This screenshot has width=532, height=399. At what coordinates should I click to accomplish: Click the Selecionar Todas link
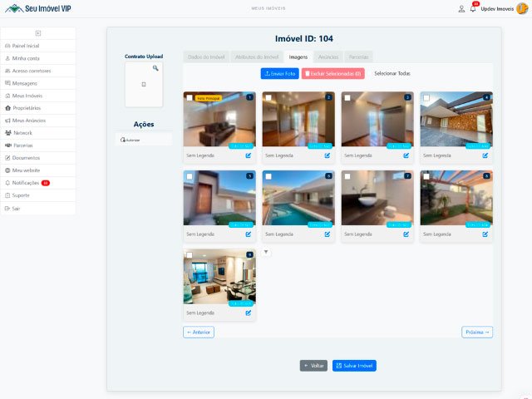392,73
